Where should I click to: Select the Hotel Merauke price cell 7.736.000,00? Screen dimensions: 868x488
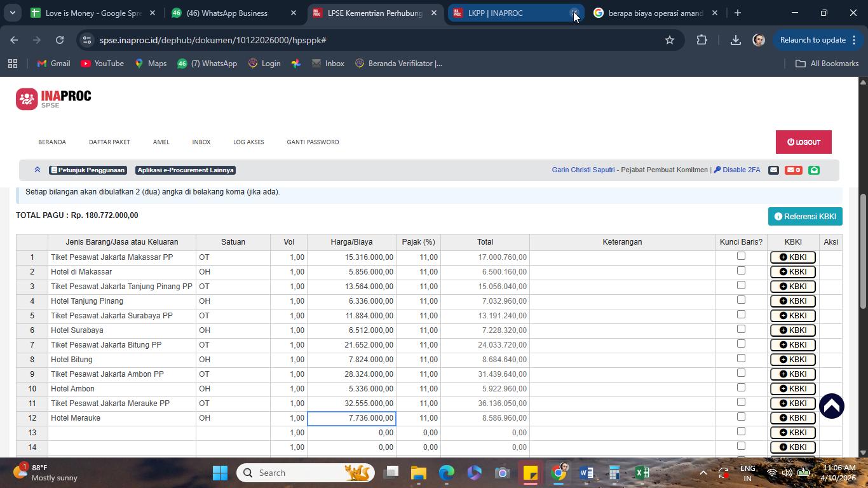pyautogui.click(x=351, y=418)
